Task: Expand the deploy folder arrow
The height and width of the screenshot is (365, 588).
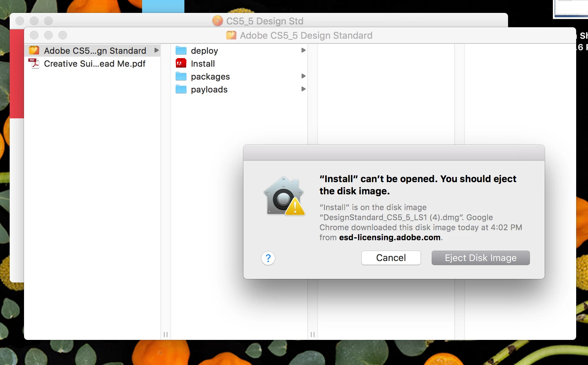Action: coord(303,50)
